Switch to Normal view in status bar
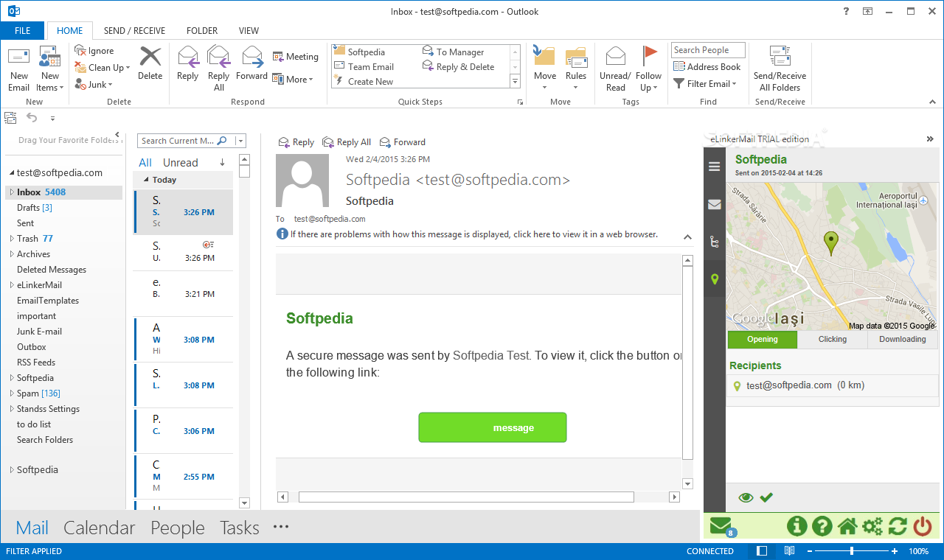 coord(762,551)
